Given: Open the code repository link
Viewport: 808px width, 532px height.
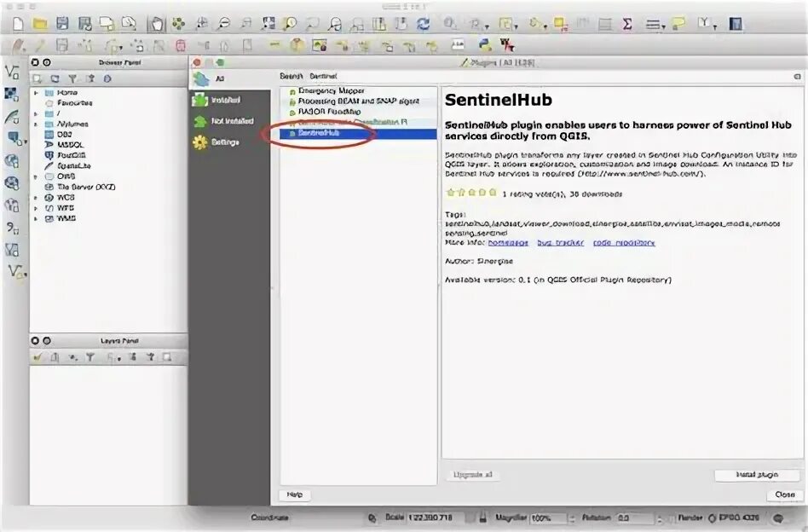Looking at the screenshot, I should (624, 242).
